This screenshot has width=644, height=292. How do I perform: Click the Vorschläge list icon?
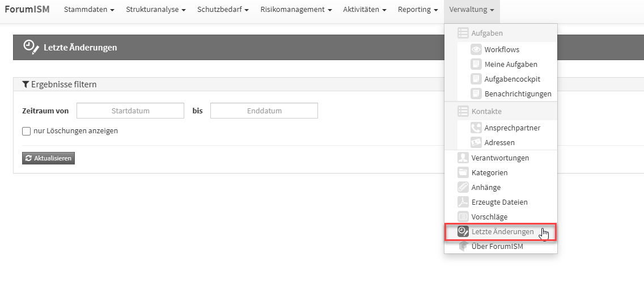463,217
